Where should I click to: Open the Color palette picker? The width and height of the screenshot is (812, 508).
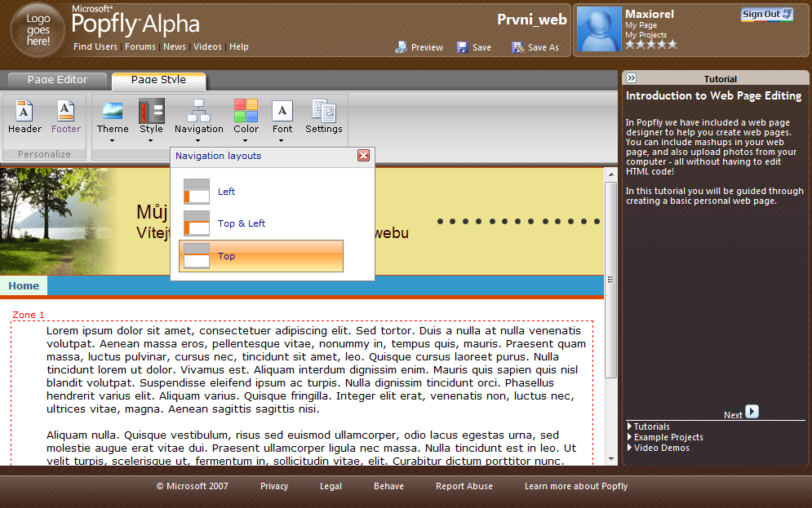click(246, 111)
